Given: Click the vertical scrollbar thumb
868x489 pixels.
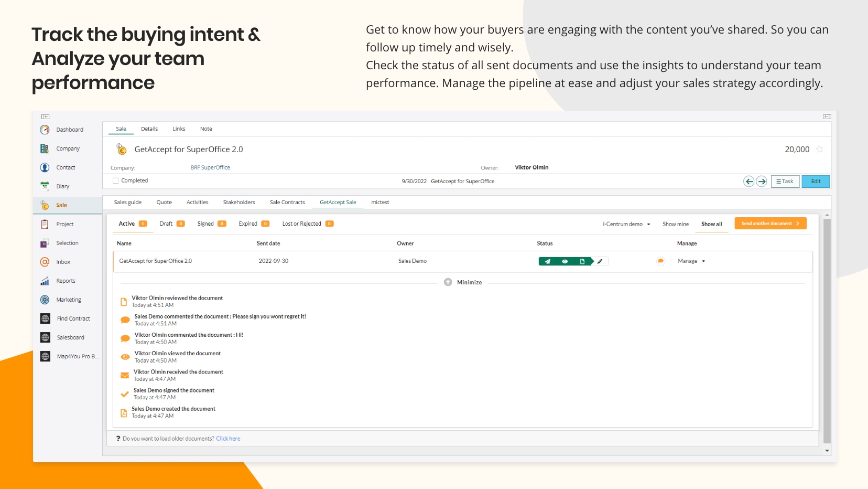Looking at the screenshot, I should click(x=827, y=331).
